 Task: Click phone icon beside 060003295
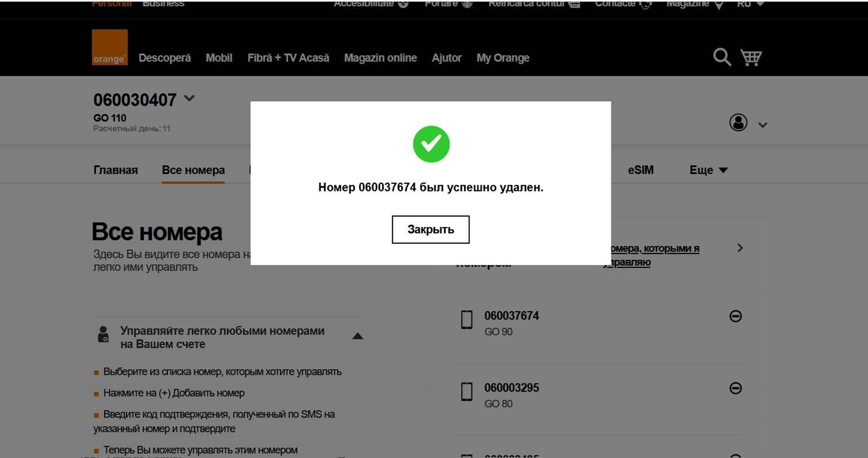tap(467, 392)
